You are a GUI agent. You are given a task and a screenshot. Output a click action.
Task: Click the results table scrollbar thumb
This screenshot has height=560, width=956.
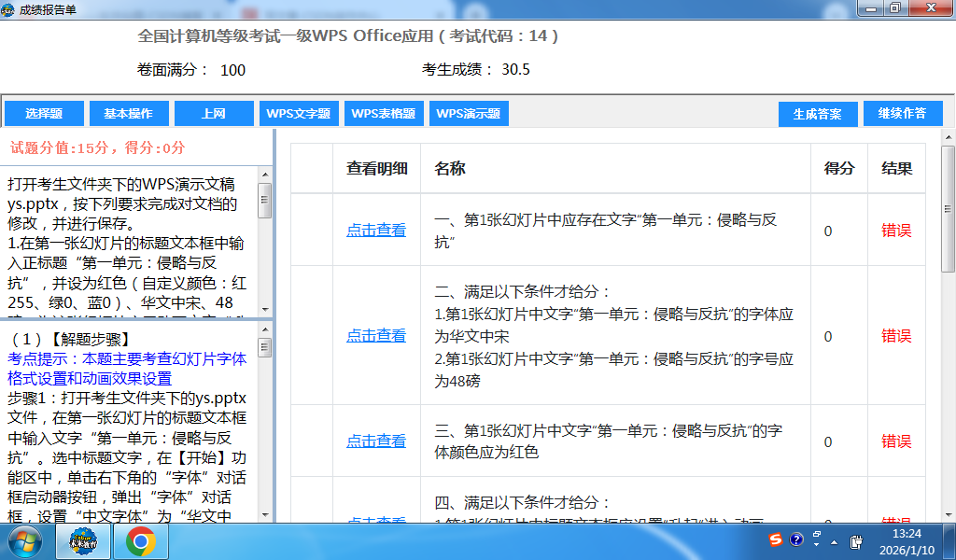(949, 209)
